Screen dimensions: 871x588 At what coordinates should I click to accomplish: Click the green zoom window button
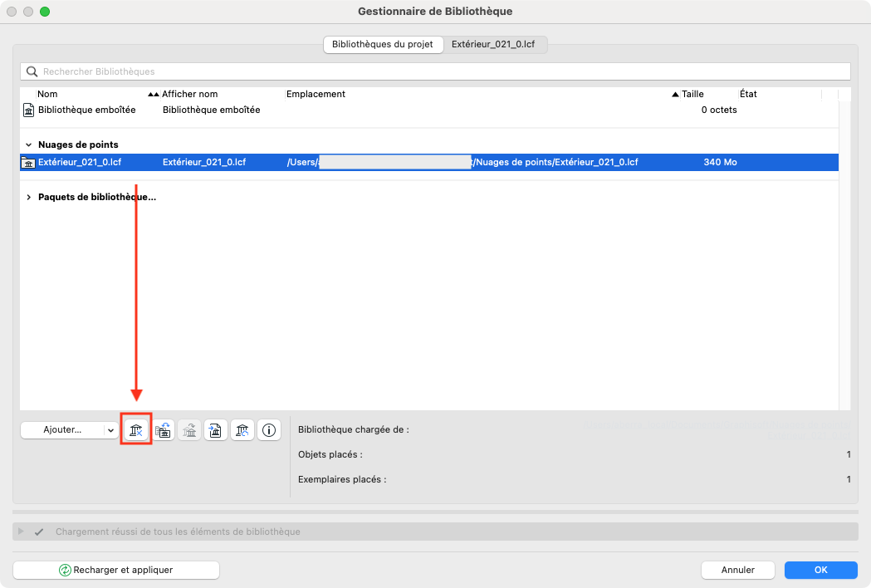(x=45, y=12)
